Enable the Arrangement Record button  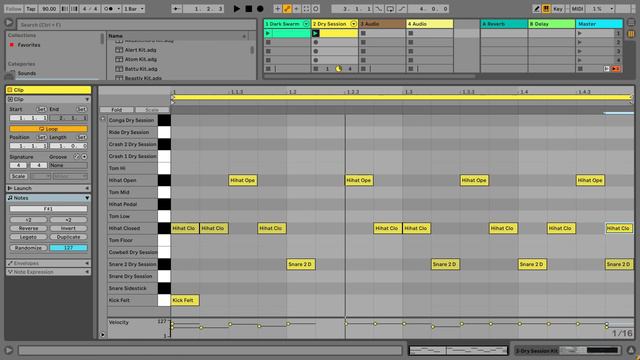pos(260,9)
